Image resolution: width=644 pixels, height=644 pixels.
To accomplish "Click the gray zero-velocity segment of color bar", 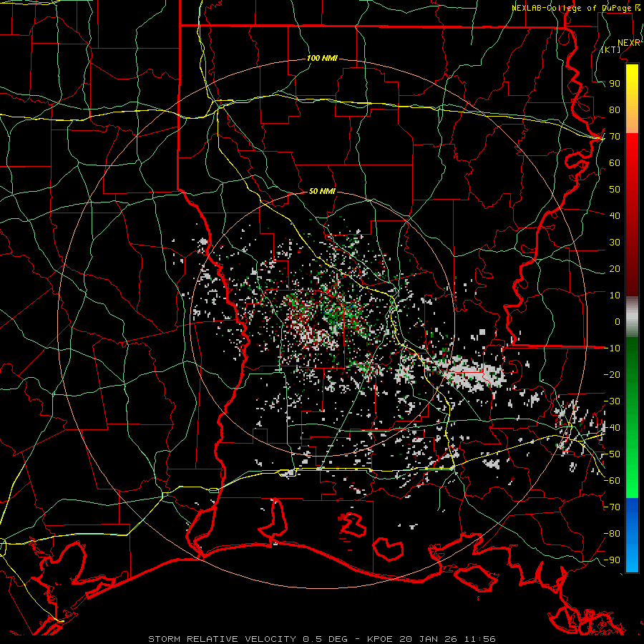I will (632, 317).
